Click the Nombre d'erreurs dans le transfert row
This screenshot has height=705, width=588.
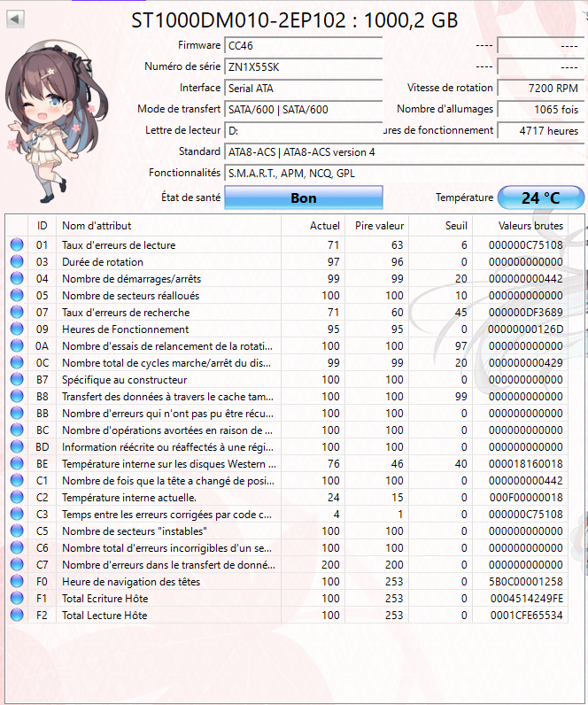[x=287, y=565]
